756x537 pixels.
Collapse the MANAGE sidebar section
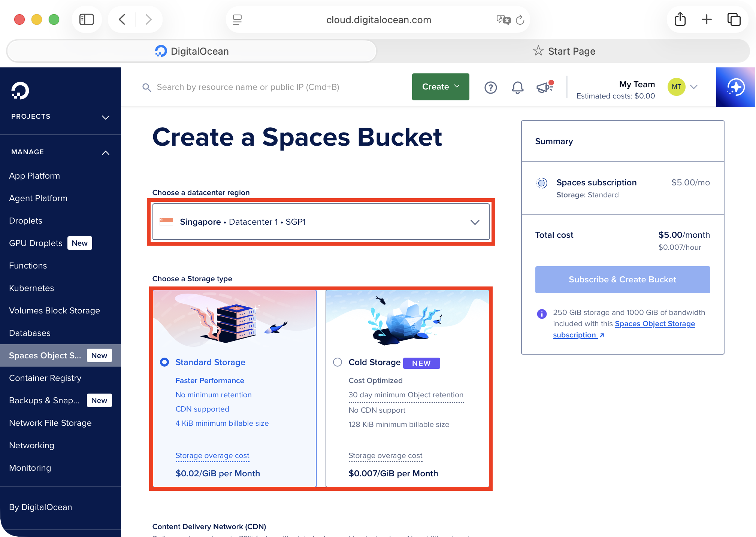point(106,152)
